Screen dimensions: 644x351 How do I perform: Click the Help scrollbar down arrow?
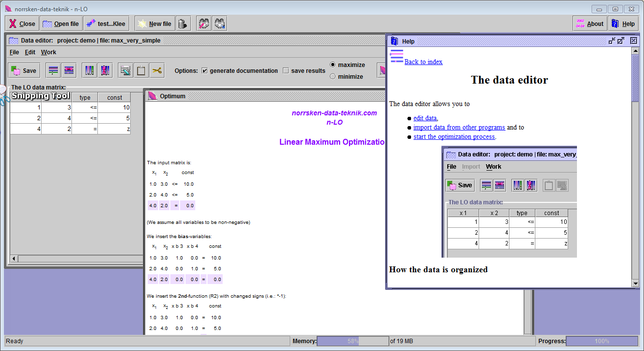pos(635,283)
